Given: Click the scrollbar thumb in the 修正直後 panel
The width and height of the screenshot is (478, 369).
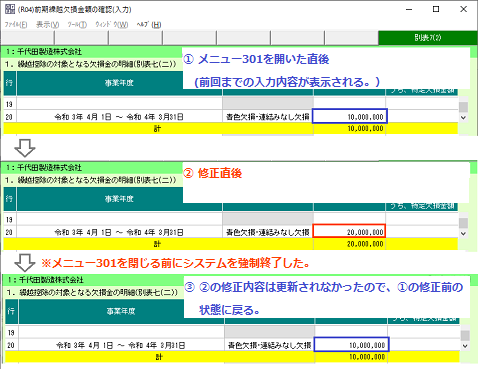Looking at the screenshot, I should point(463,222).
